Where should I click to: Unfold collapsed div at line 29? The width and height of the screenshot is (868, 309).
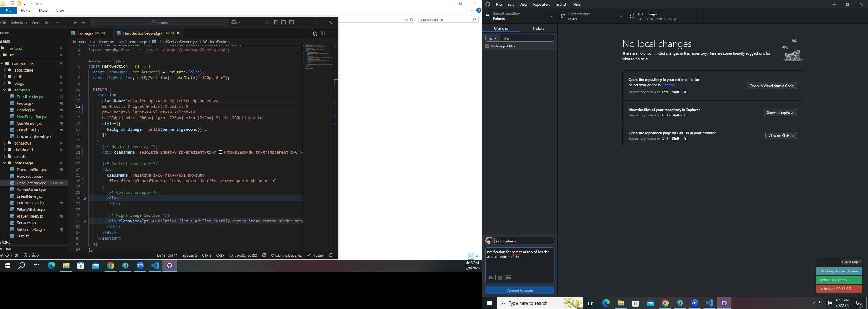(x=85, y=198)
